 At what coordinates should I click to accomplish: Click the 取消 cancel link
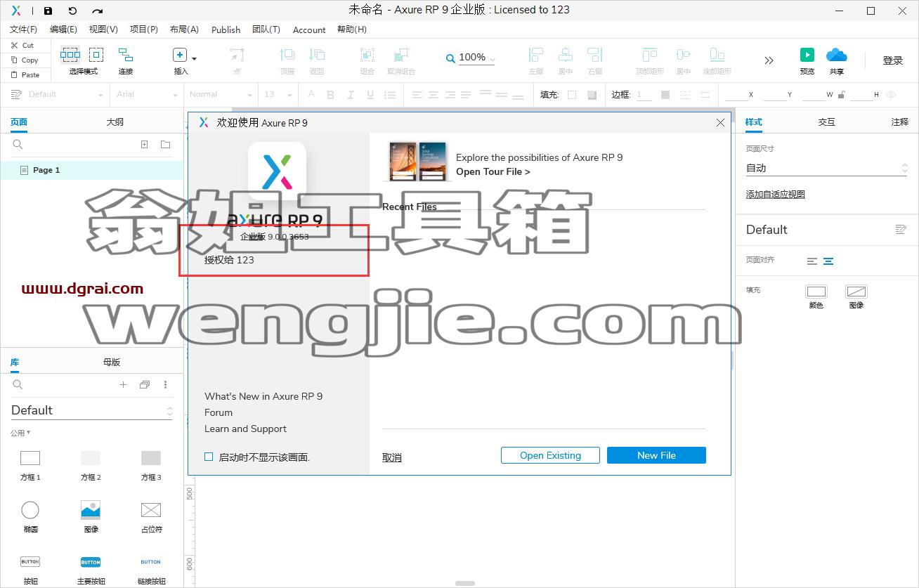[392, 457]
